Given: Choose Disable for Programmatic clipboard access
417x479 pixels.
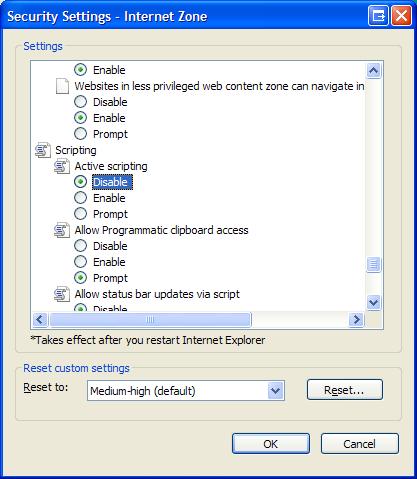Looking at the screenshot, I should (x=80, y=246).
